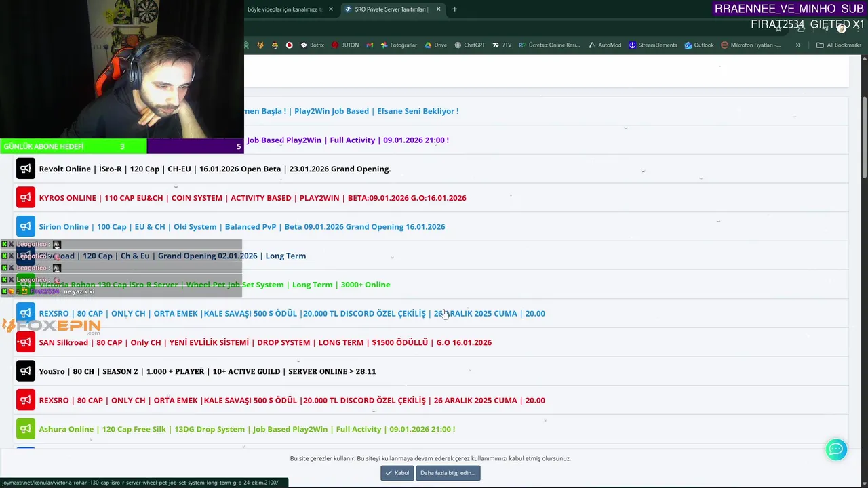The image size is (868, 488).
Task: Click the black megaphone icon beside YouSro
Action: click(x=25, y=371)
